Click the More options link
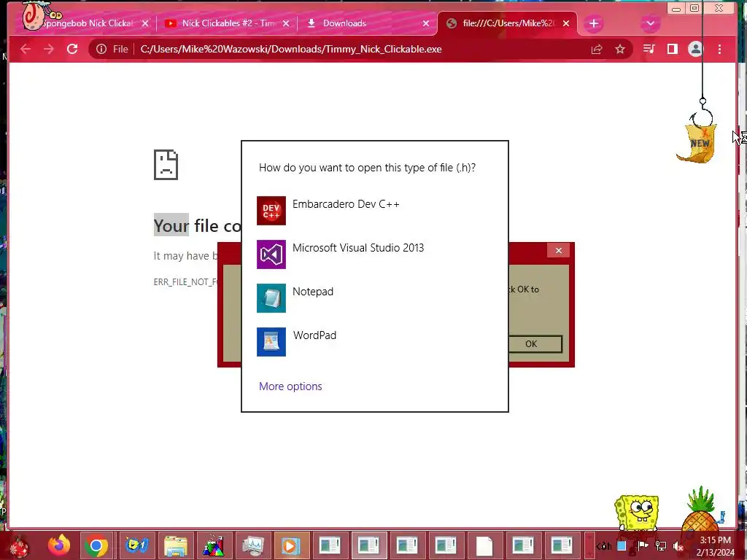The width and height of the screenshot is (747, 560). pyautogui.click(x=290, y=386)
